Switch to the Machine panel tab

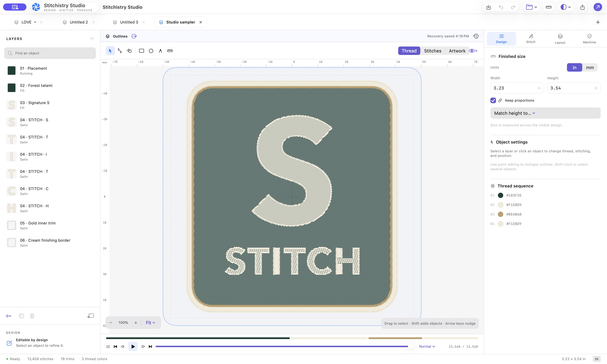(589, 39)
